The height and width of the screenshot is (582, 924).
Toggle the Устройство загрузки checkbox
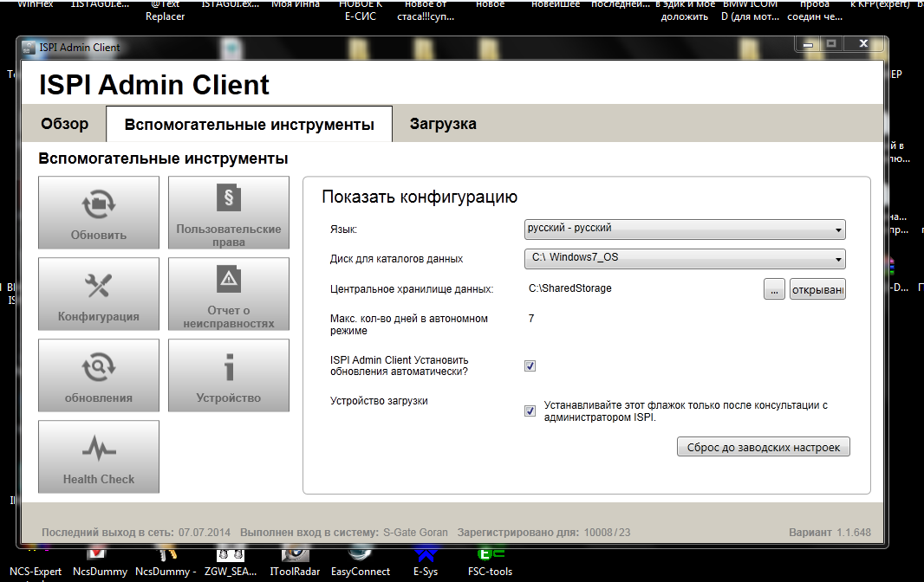point(530,411)
